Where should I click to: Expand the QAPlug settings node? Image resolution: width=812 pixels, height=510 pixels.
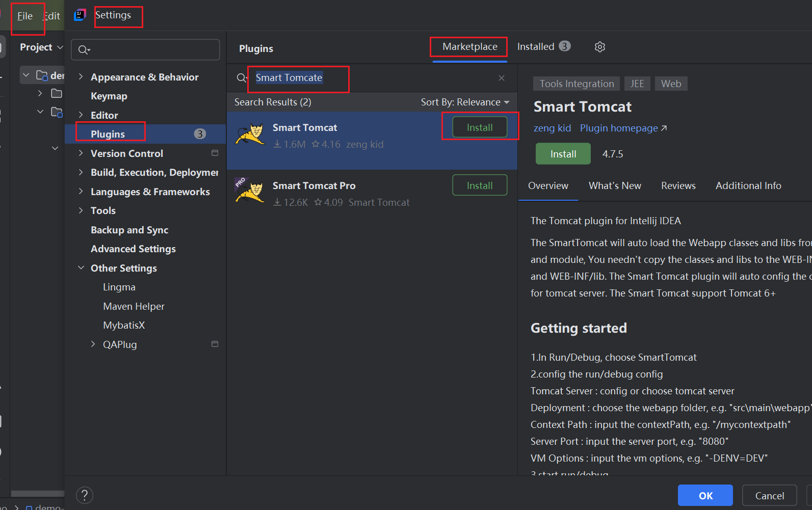pos(93,344)
